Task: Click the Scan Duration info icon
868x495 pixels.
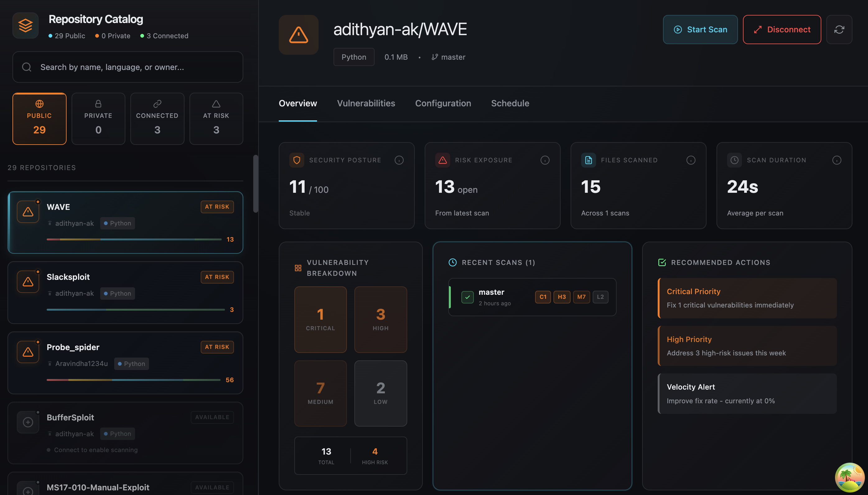Action: 837,160
